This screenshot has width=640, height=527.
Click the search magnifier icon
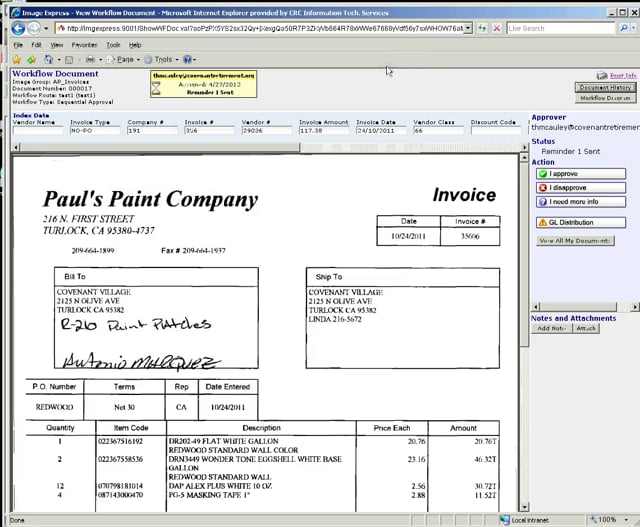click(x=623, y=28)
